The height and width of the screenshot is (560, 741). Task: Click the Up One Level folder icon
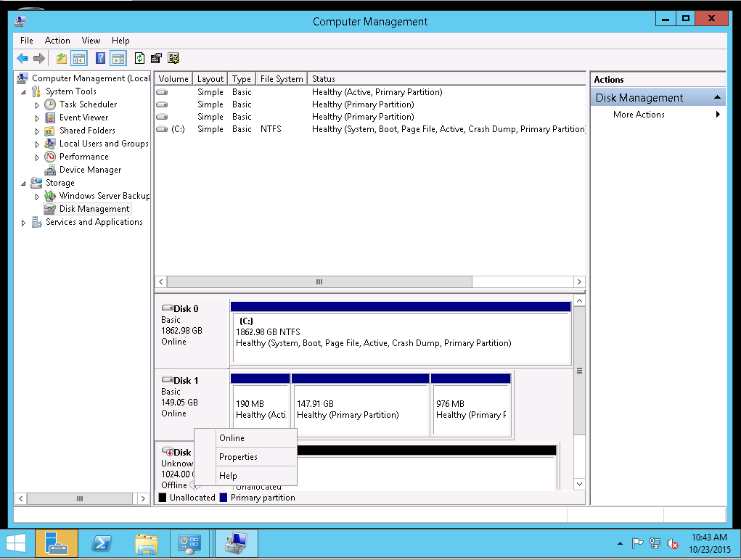[62, 59]
